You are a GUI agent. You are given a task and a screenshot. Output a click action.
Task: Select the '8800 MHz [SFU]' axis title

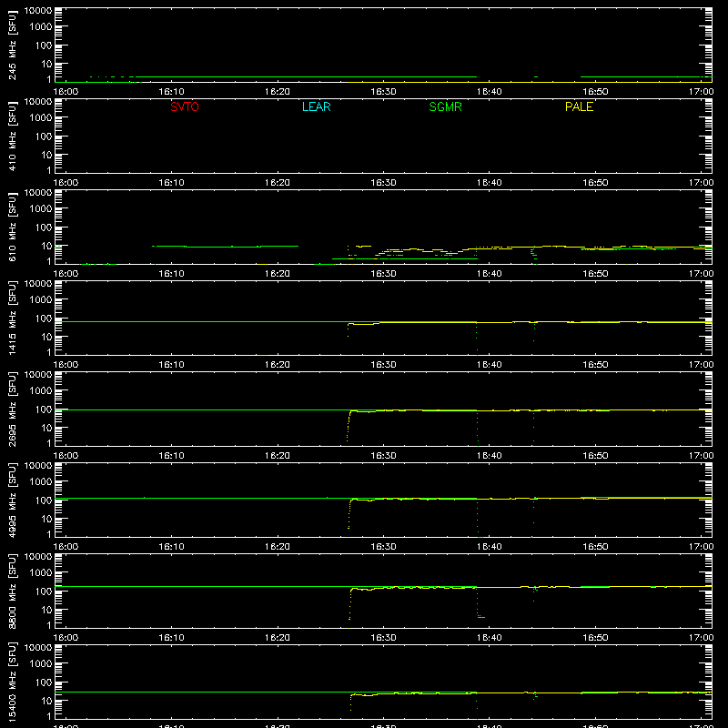[x=13, y=591]
